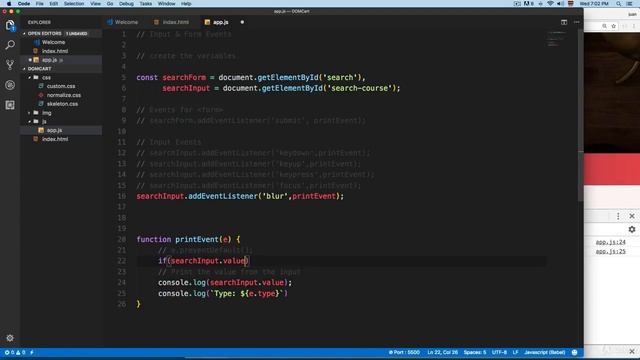
Task: Click the editor minimap
Action: tap(557, 39)
